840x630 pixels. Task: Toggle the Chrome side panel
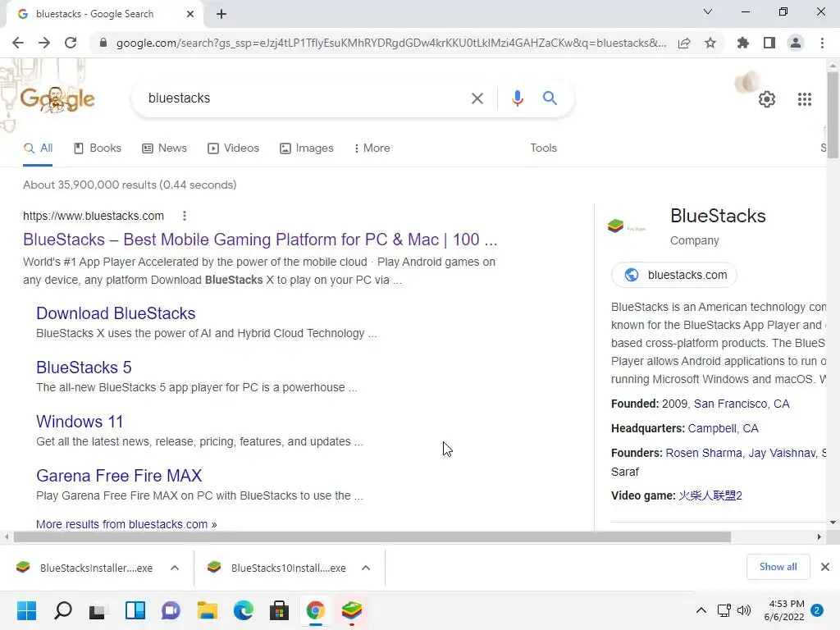pyautogui.click(x=769, y=43)
